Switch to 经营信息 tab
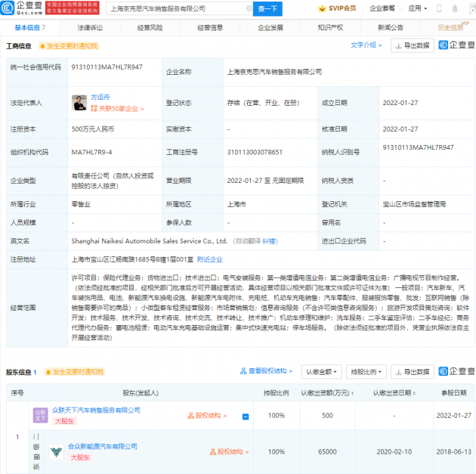Screen dimensions: 476x474 [210, 28]
